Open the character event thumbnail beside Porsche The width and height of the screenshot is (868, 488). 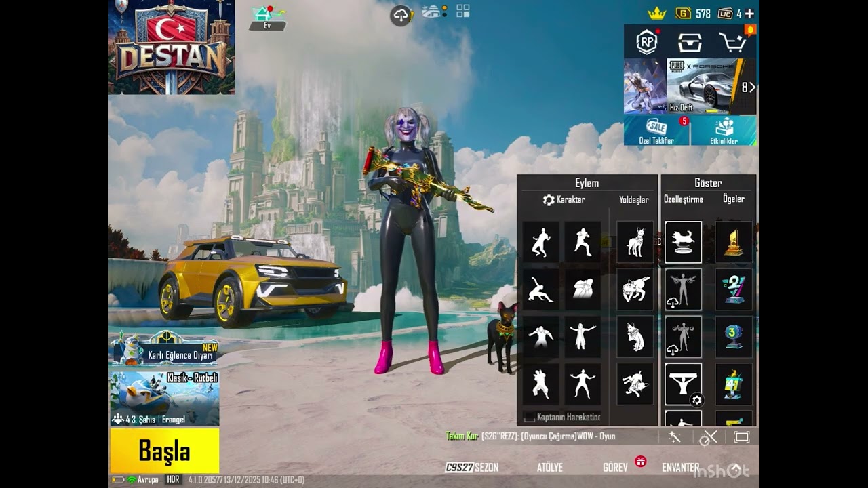point(645,85)
